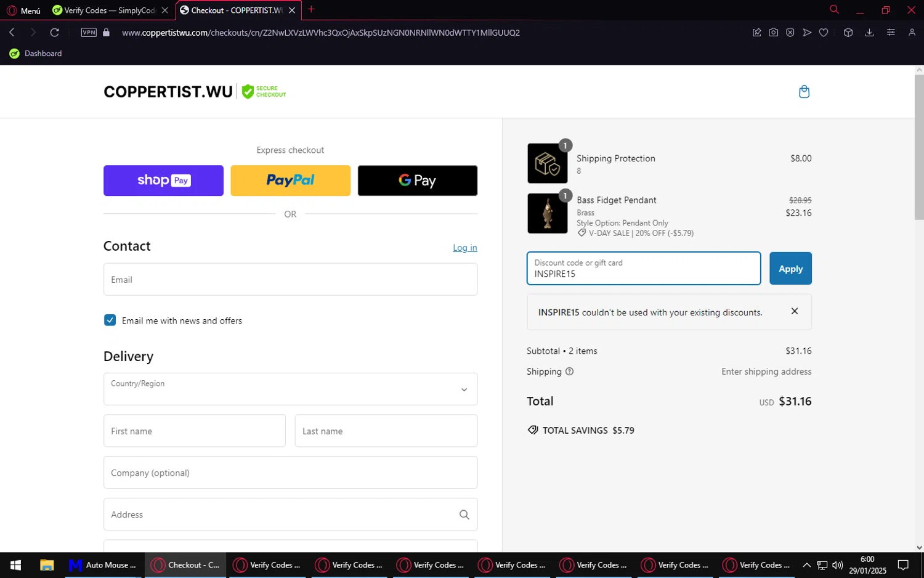924x578 pixels.
Task: Pay with Google Pay
Action: 418,181
